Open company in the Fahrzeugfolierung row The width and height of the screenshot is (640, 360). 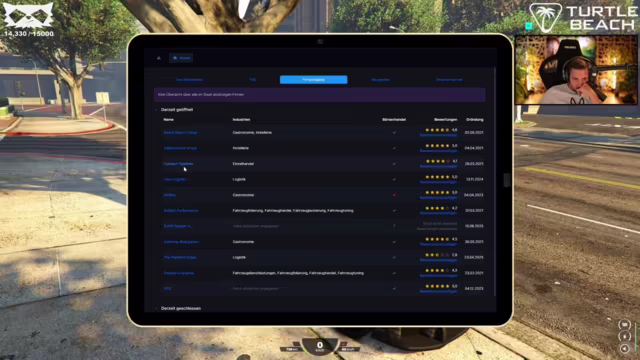[x=181, y=211]
